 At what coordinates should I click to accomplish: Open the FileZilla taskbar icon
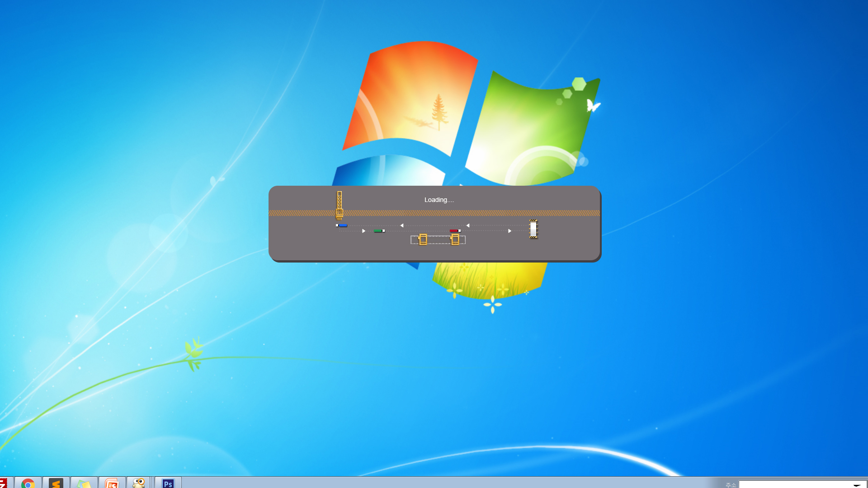4,483
